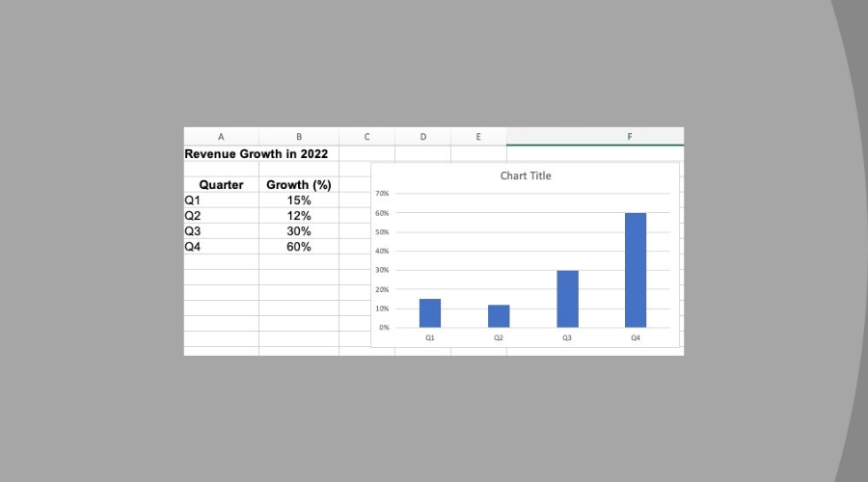Screen dimensions: 868x482
Task: Select column E header
Action: pos(478,137)
